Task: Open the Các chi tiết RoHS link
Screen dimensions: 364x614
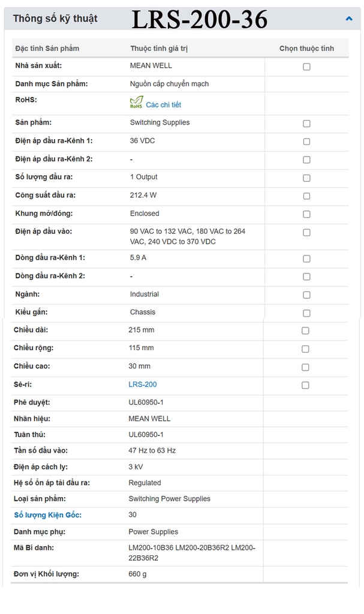Action: [x=163, y=105]
